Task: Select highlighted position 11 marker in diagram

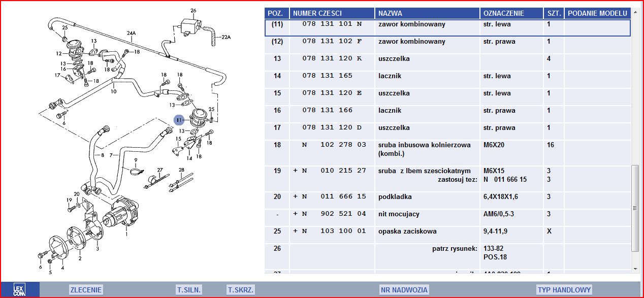Action: coord(179,120)
